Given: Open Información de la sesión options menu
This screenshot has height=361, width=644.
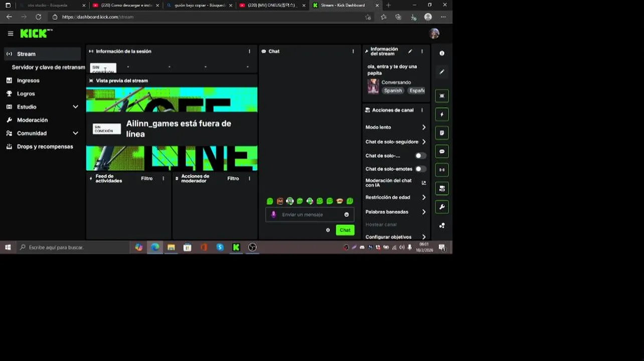Looking at the screenshot, I should [x=249, y=51].
